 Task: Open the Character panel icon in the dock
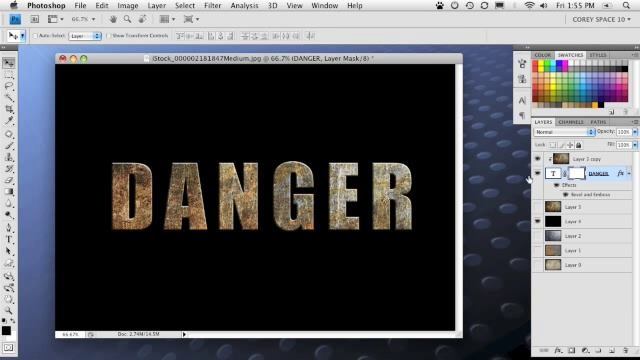pyautogui.click(x=522, y=100)
